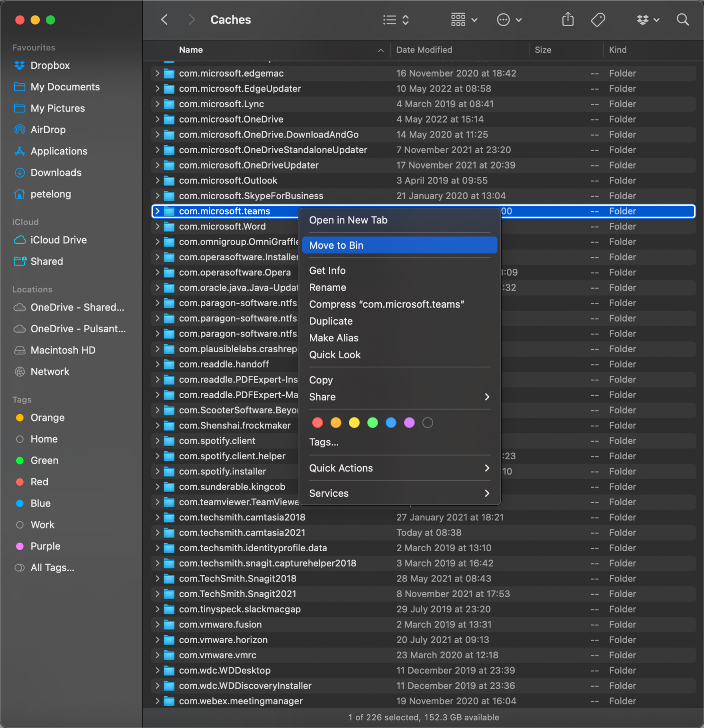
Task: Click the Tags icon in the toolbar
Action: click(597, 19)
